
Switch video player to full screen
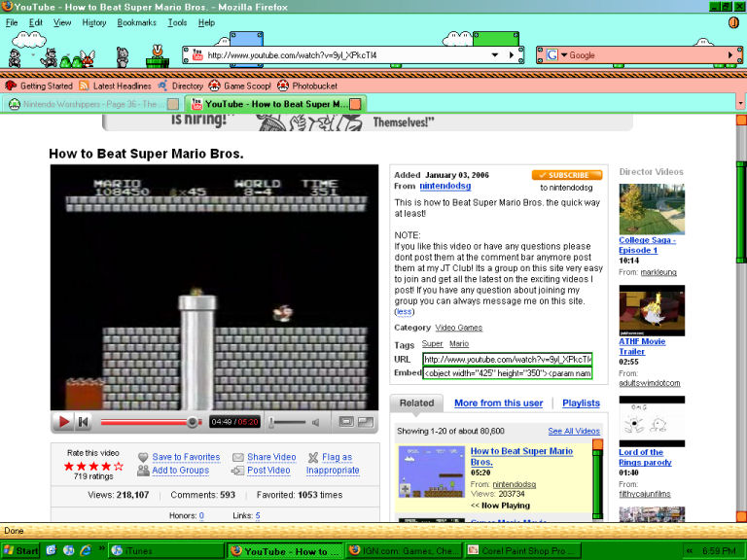pyautogui.click(x=366, y=422)
